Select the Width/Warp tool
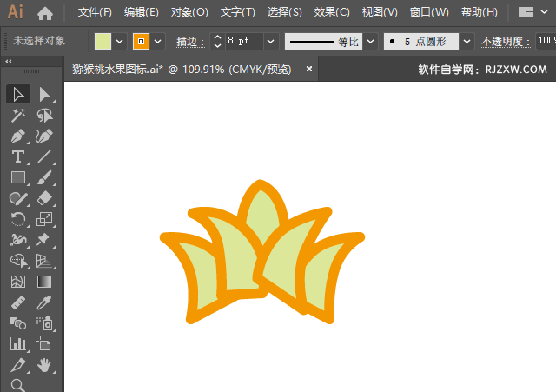Image resolution: width=556 pixels, height=392 pixels. point(18,240)
